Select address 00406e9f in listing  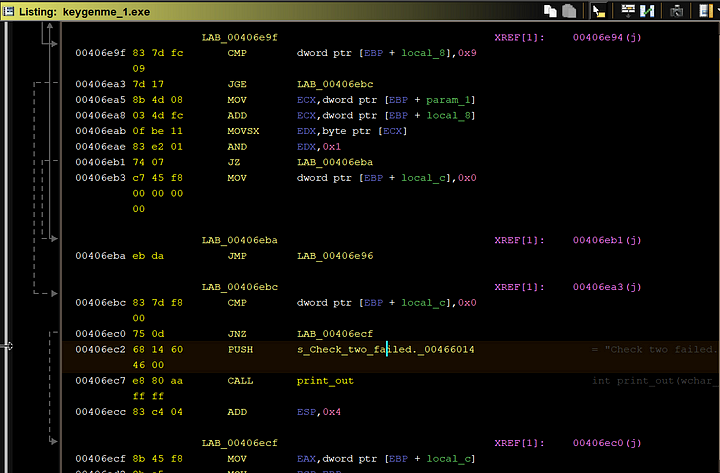coord(100,53)
